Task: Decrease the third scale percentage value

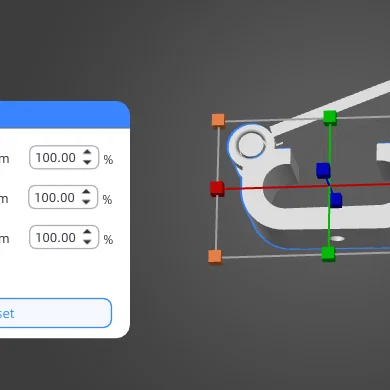Action: coord(87,242)
